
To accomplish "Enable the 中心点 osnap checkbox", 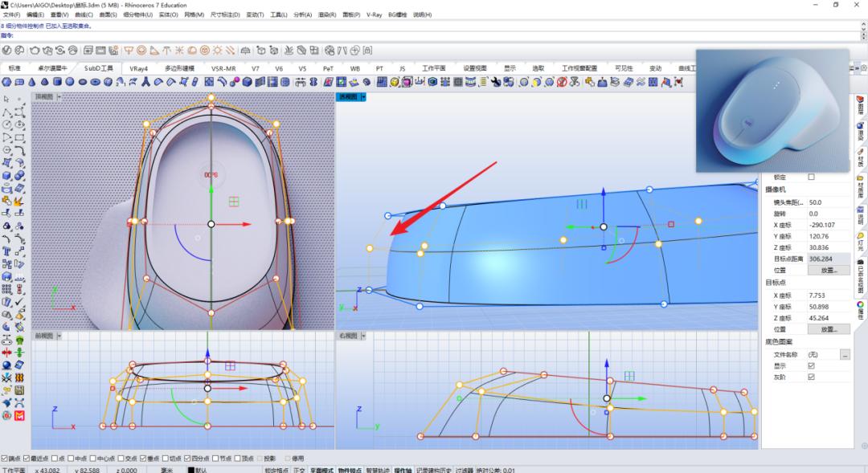I will (x=92, y=458).
